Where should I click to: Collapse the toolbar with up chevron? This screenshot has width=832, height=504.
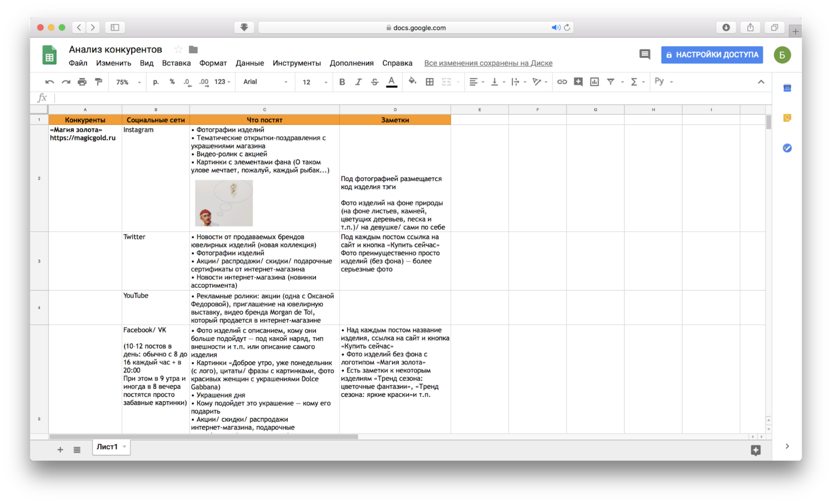761,82
